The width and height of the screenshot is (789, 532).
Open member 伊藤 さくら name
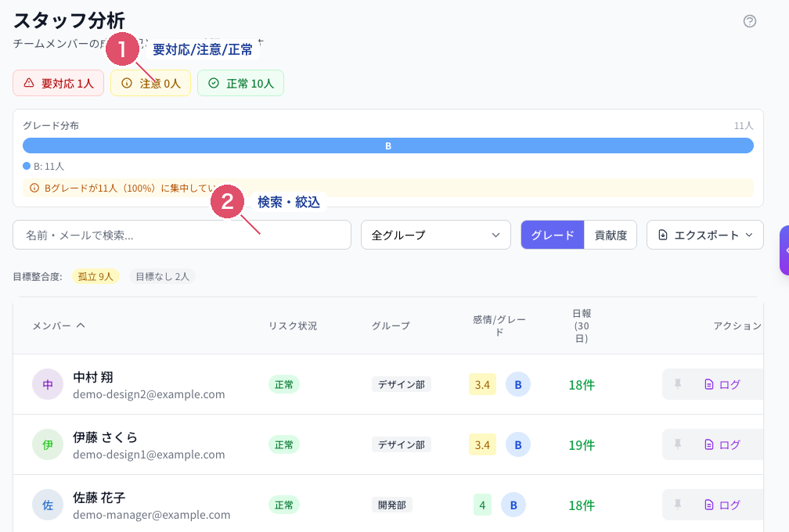coord(105,437)
